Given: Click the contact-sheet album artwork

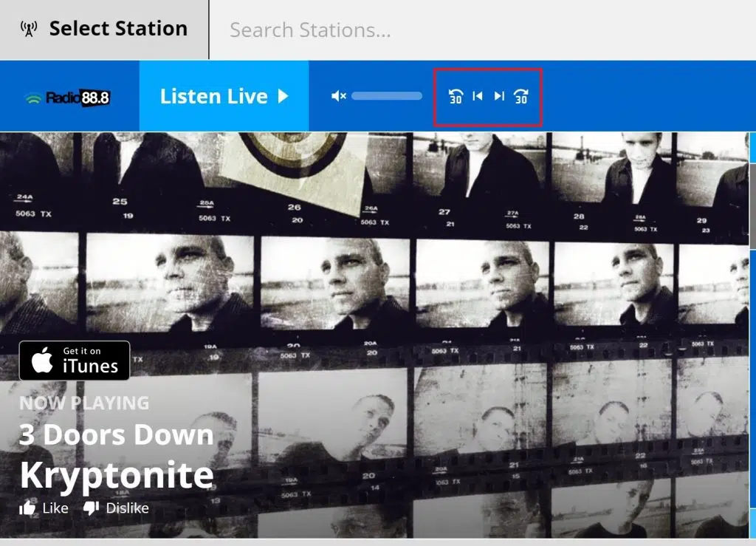Looking at the screenshot, I should pyautogui.click(x=443, y=296).
